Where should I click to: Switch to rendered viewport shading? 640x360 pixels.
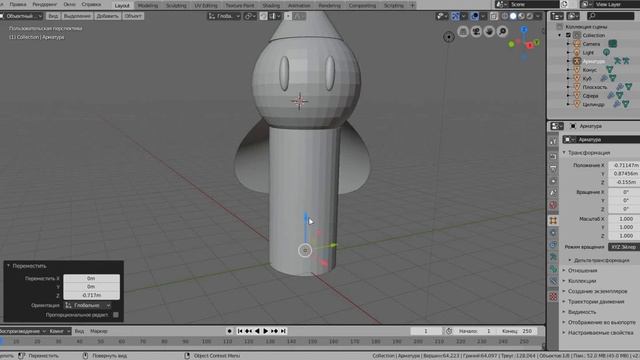pos(529,16)
